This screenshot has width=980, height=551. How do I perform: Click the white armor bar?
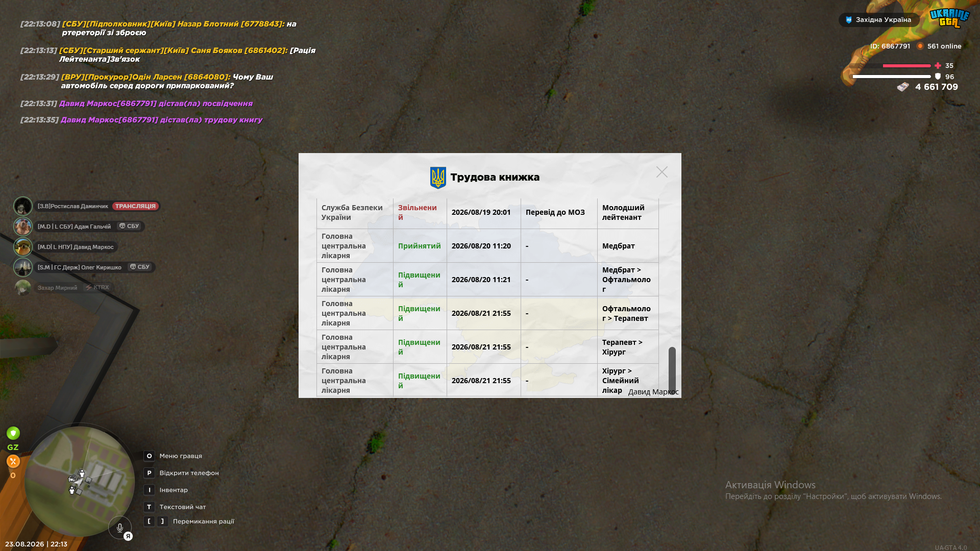tap(892, 77)
